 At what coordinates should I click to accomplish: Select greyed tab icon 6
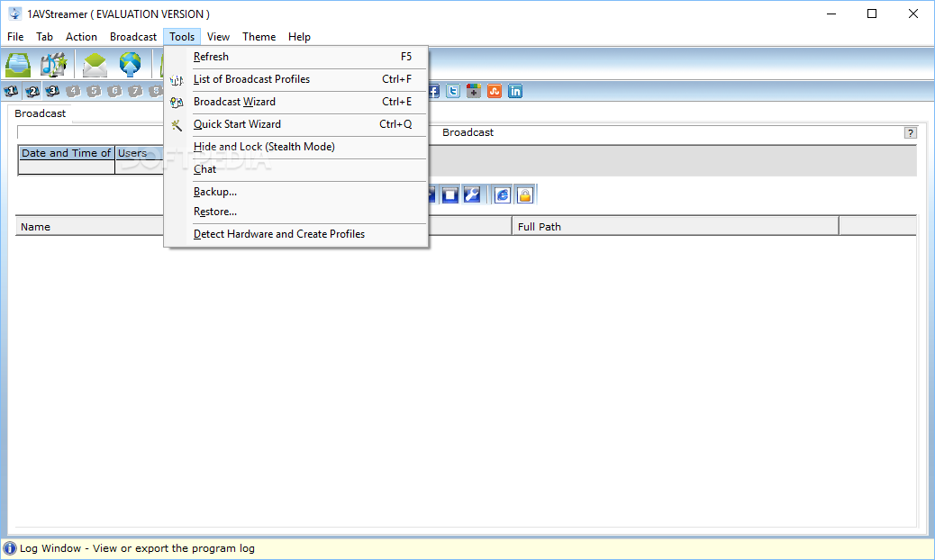(x=114, y=91)
